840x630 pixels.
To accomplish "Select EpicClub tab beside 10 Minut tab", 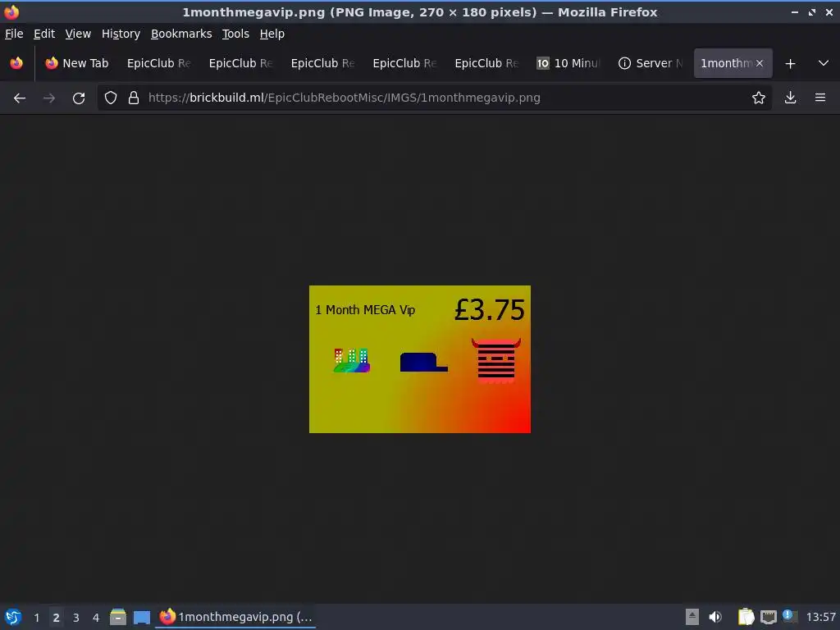I will [x=487, y=63].
